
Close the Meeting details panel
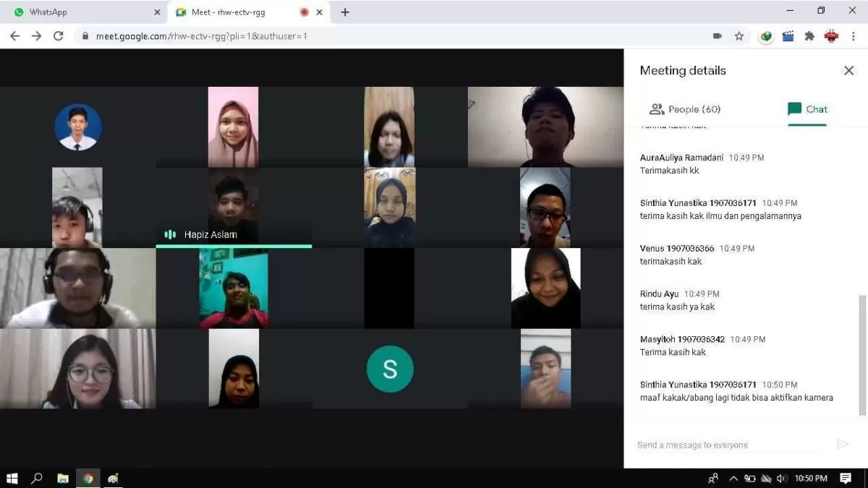(x=848, y=70)
